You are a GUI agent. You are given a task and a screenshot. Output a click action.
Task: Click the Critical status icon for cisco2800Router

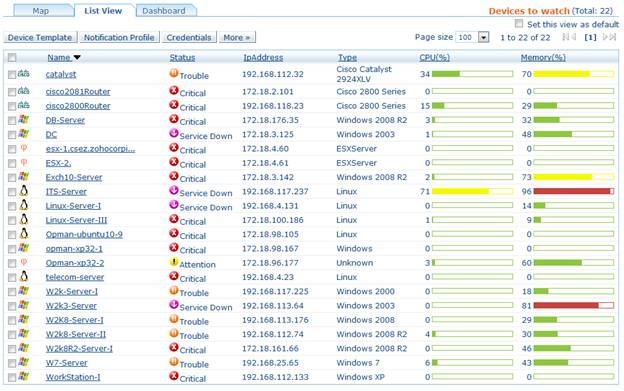[174, 105]
